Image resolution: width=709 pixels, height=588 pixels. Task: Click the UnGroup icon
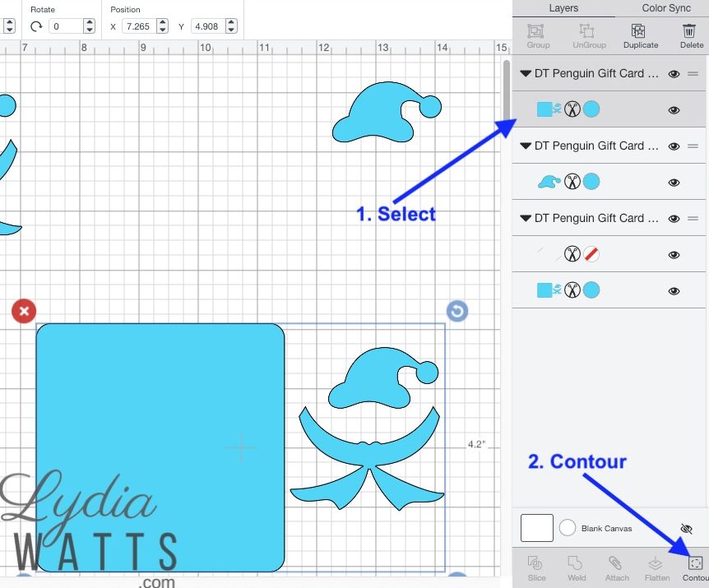click(586, 31)
